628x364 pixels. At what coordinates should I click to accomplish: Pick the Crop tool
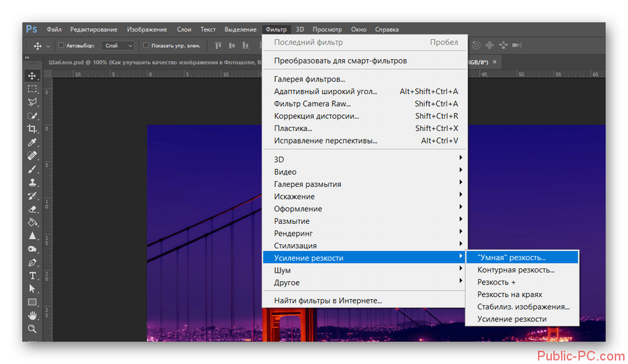point(32,129)
